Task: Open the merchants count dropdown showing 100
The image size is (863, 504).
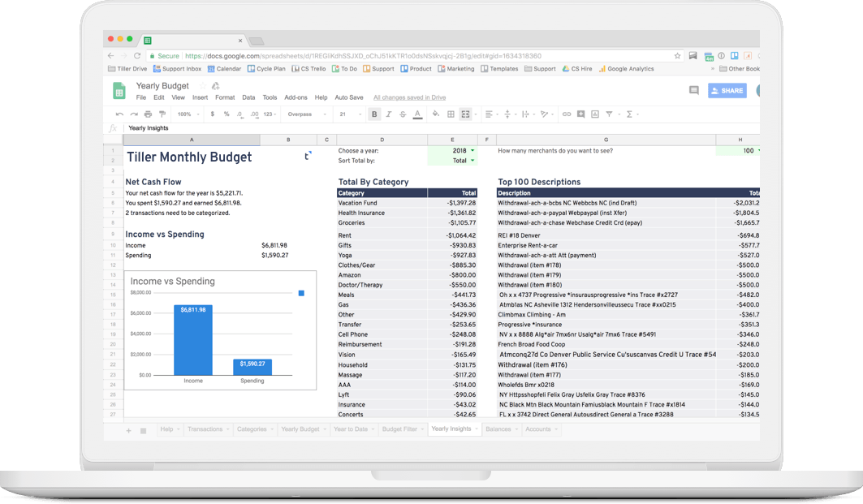Action: (x=758, y=151)
